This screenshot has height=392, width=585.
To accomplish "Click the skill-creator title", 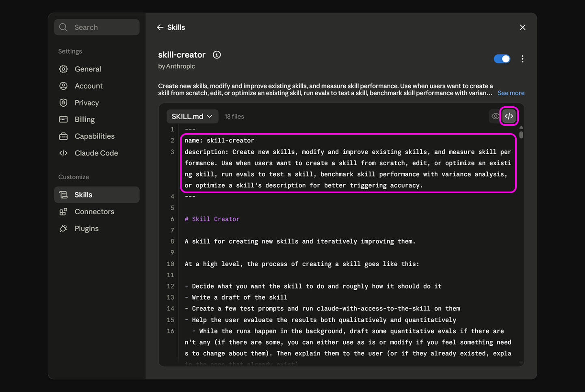I will pyautogui.click(x=182, y=55).
